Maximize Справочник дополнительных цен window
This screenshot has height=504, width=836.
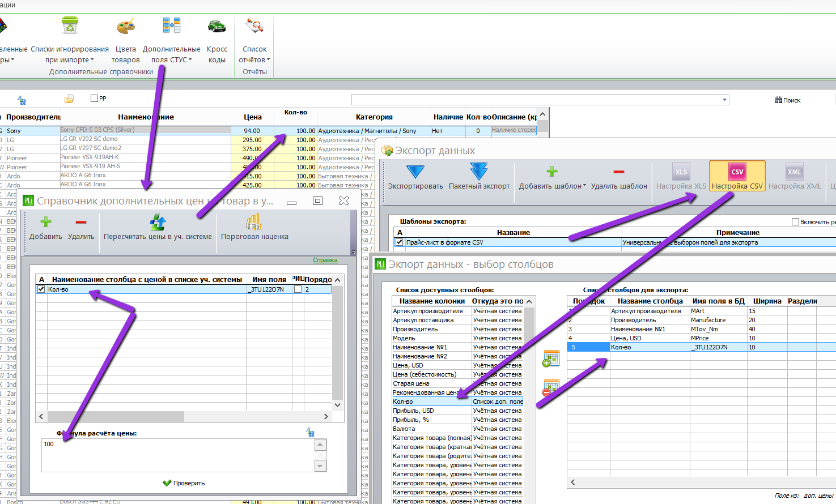318,201
